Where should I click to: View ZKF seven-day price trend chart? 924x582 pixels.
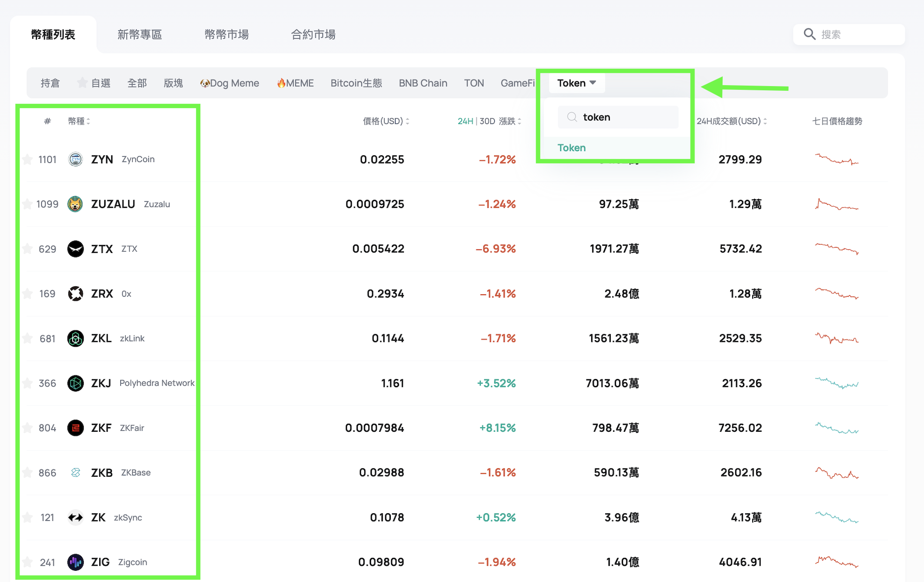[836, 428]
